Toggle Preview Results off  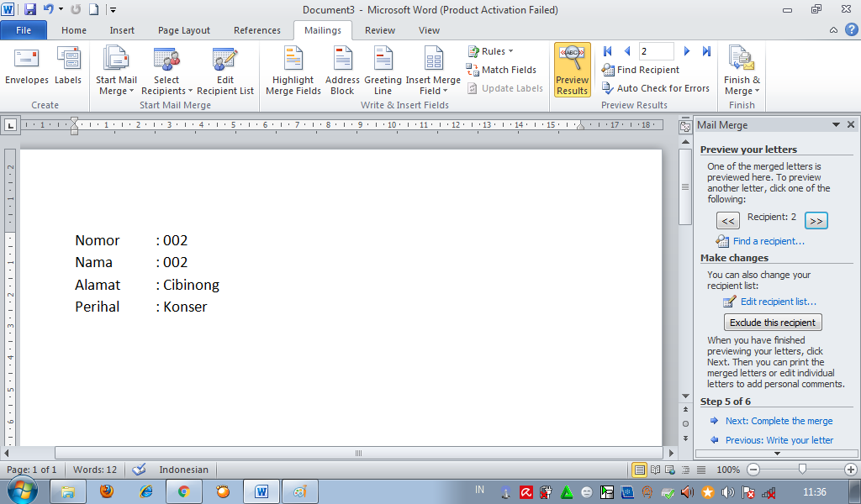(x=572, y=69)
